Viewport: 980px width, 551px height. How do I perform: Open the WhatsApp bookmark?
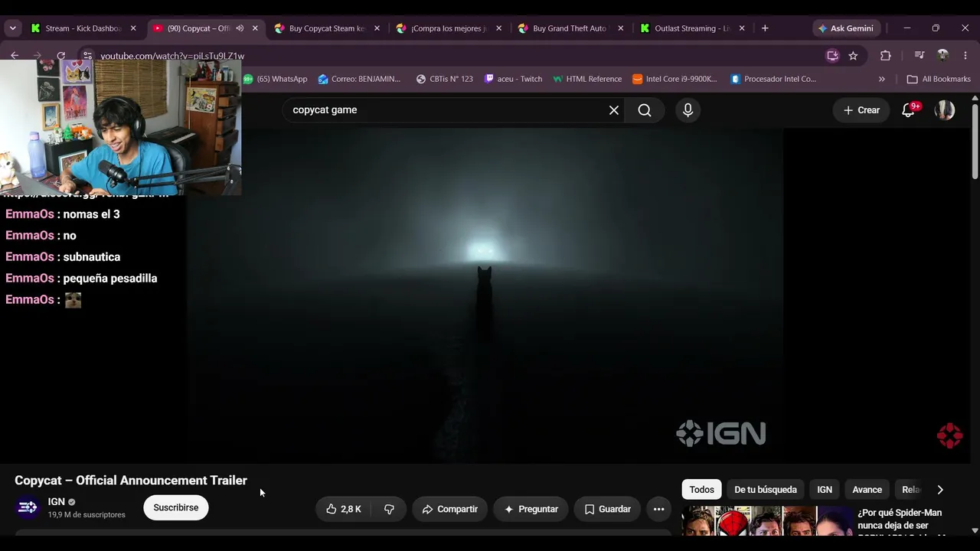[276, 79]
